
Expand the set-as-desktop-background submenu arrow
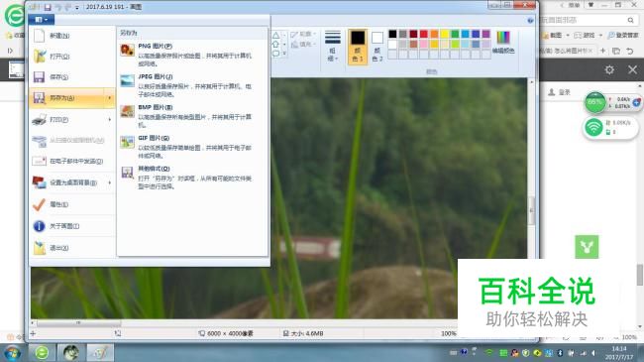[x=110, y=182]
